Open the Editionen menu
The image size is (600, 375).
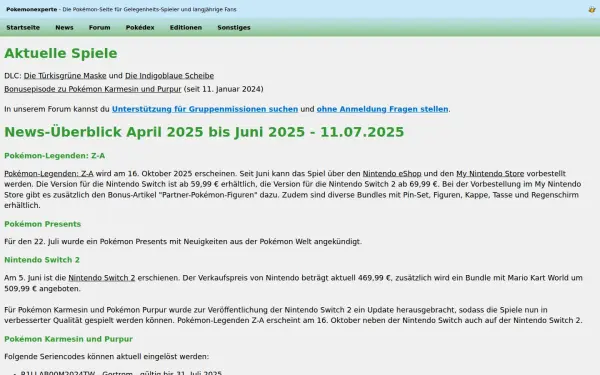click(x=186, y=28)
